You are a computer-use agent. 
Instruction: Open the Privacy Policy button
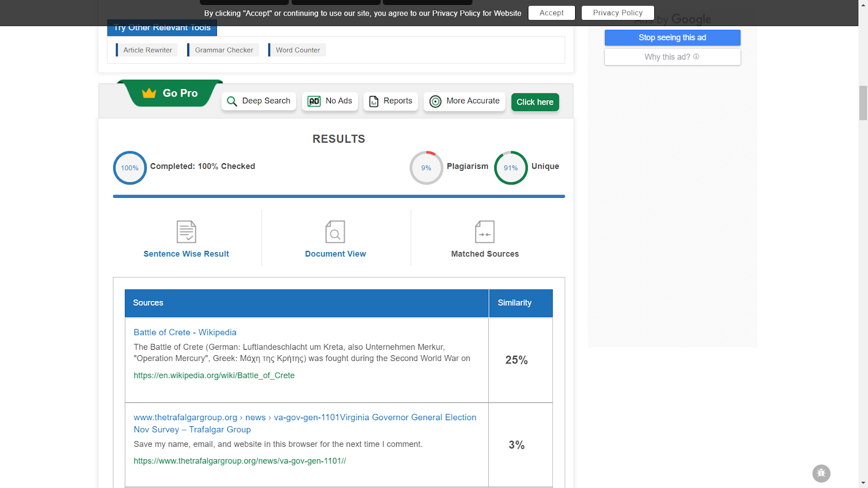click(x=618, y=13)
